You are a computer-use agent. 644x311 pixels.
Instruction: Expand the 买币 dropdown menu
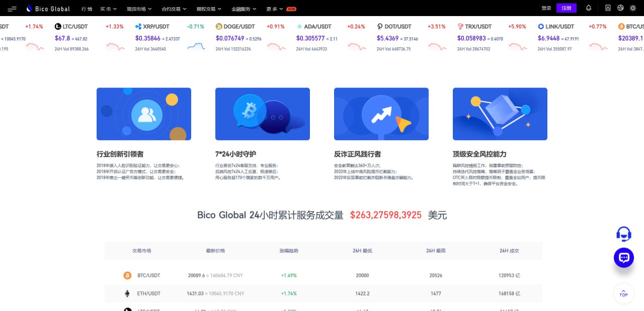(108, 9)
